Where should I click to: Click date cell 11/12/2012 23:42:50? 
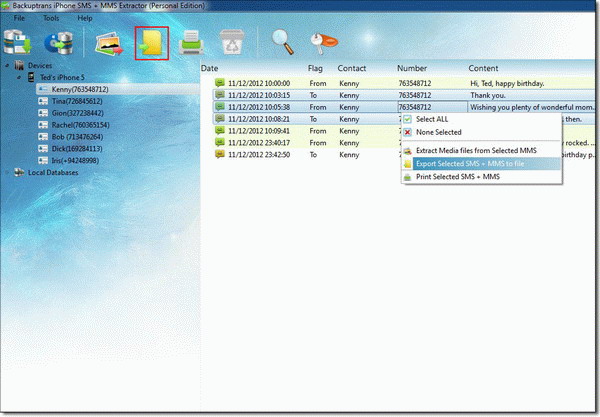259,155
